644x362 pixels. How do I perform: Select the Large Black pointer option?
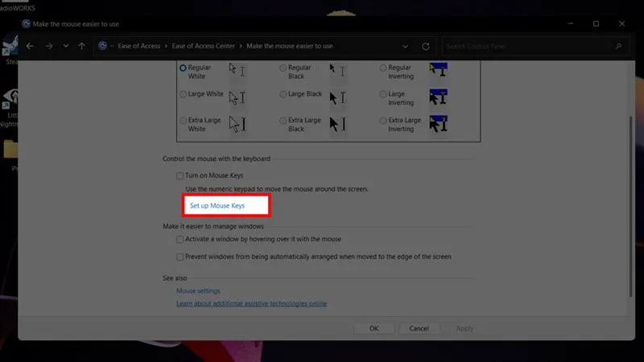(x=283, y=94)
